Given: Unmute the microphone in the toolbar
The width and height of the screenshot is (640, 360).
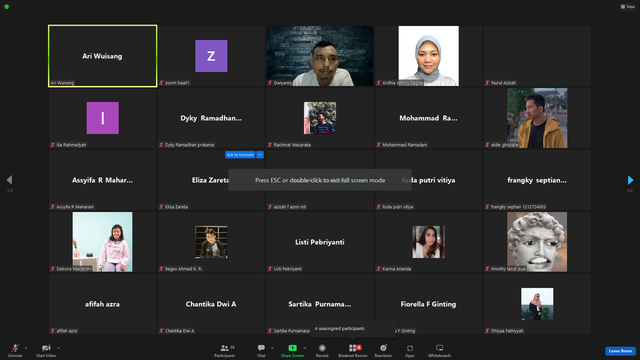Looking at the screenshot, I should tap(15, 350).
